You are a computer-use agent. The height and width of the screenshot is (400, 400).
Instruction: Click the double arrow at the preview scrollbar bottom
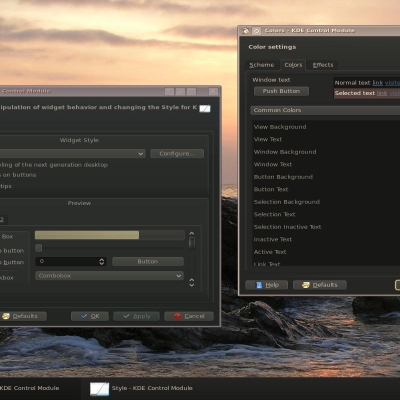click(192, 283)
